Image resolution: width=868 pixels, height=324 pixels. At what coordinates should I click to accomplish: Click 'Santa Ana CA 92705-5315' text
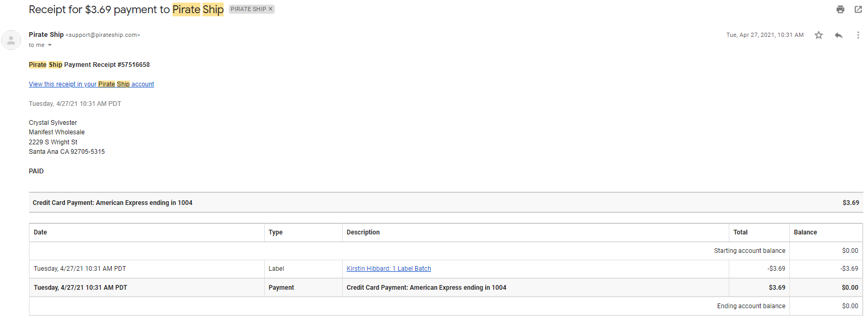click(x=66, y=152)
